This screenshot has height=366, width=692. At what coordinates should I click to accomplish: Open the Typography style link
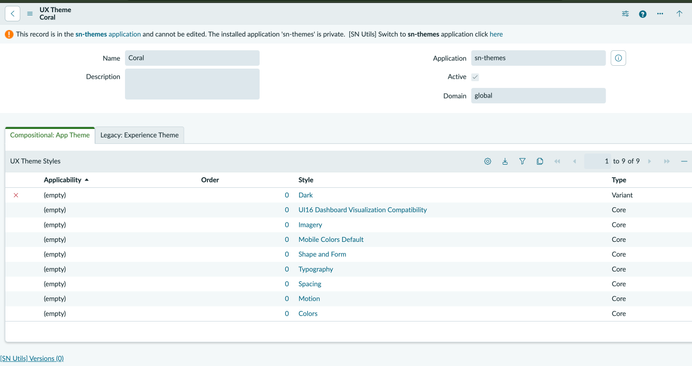[316, 269]
